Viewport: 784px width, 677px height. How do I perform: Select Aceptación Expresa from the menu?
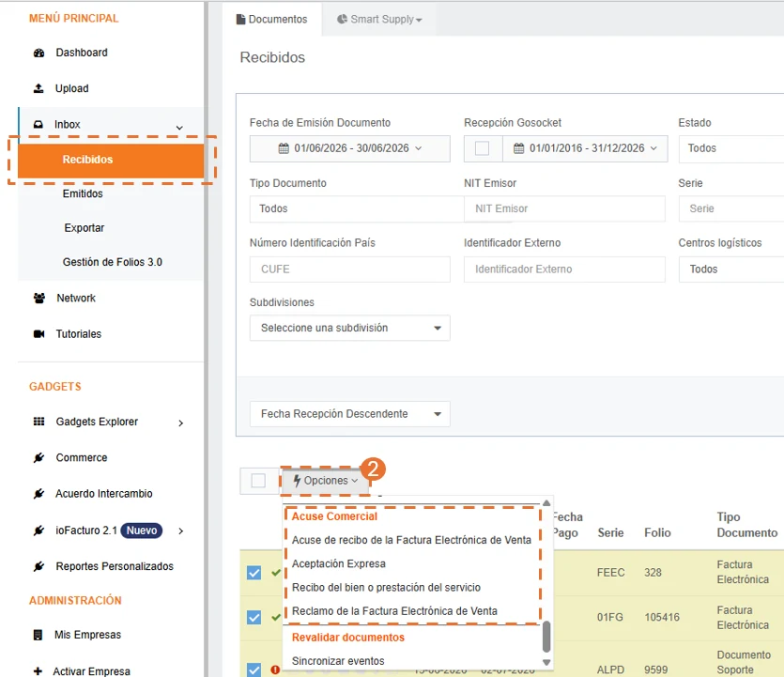pos(339,564)
